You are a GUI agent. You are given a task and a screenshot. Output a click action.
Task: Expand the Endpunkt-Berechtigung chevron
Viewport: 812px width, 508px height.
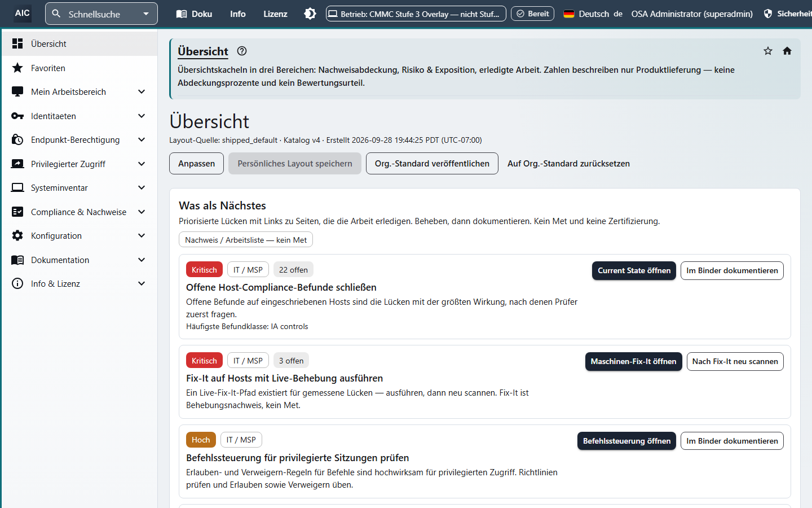pos(142,139)
